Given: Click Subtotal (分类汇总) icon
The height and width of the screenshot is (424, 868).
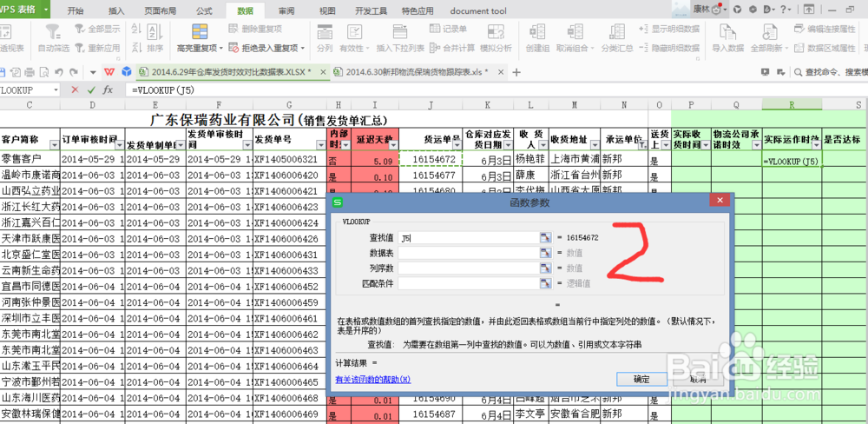Looking at the screenshot, I should click(x=617, y=32).
